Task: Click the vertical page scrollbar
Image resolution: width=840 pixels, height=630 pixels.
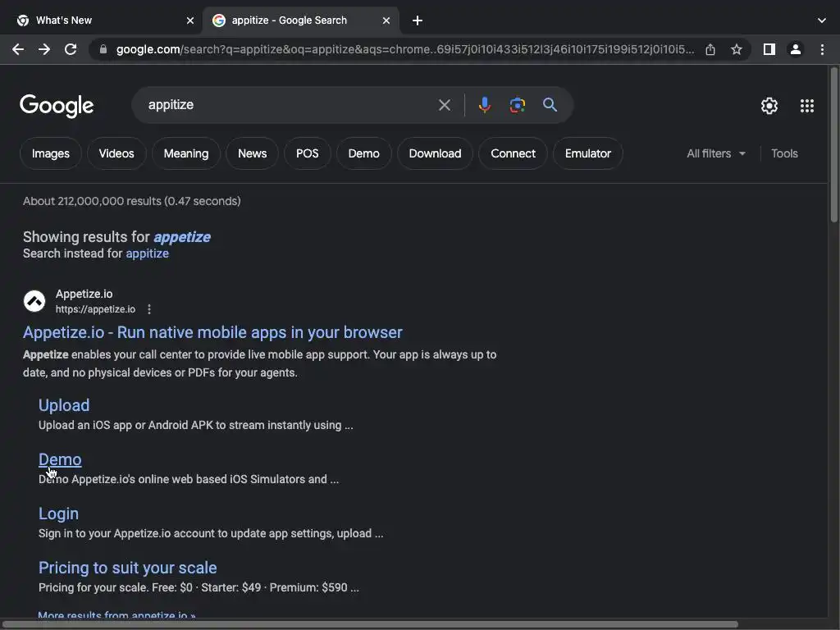Action: click(833, 144)
